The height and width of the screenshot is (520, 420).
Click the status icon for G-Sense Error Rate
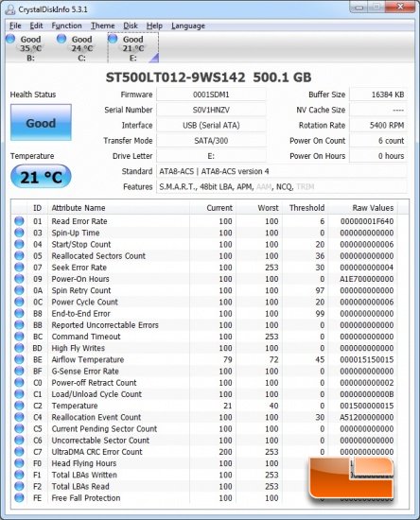(19, 371)
